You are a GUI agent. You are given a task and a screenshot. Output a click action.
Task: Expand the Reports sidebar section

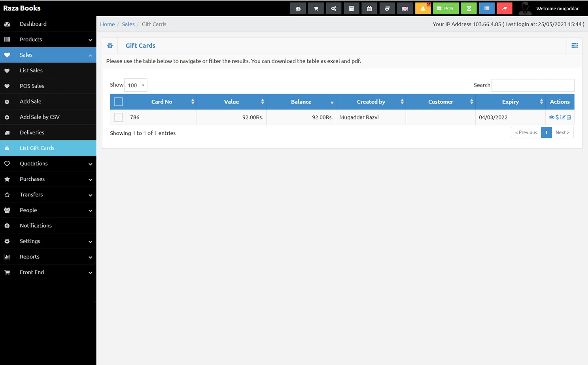(48, 257)
